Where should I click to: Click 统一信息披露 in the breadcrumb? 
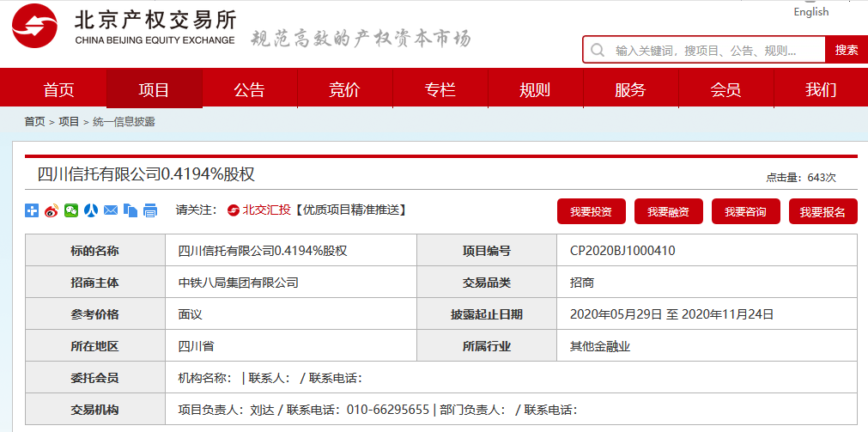coord(124,122)
